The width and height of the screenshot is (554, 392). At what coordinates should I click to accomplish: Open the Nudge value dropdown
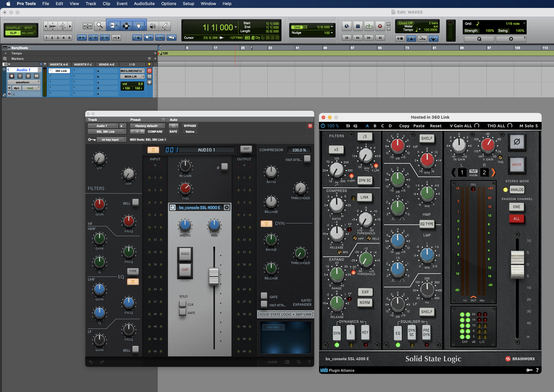pyautogui.click(x=332, y=33)
